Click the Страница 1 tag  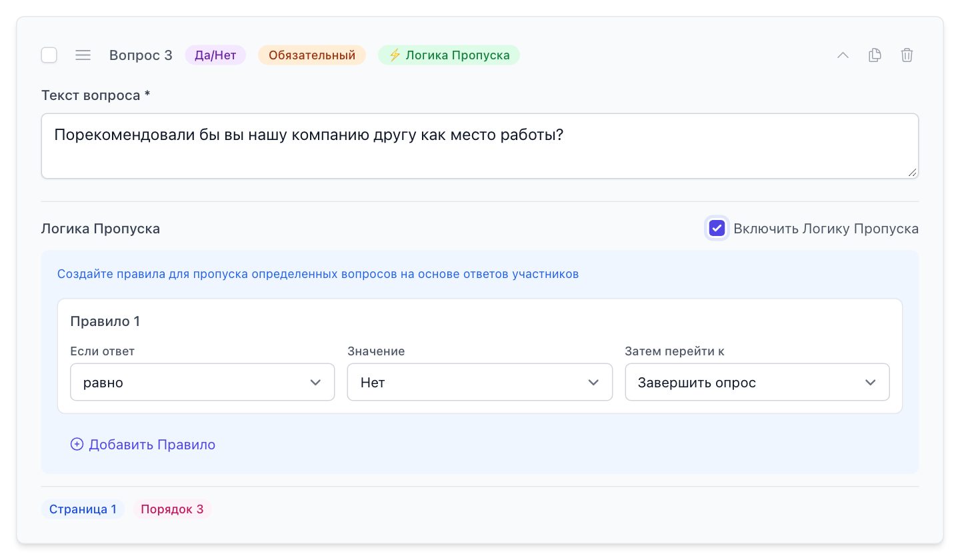click(x=83, y=509)
